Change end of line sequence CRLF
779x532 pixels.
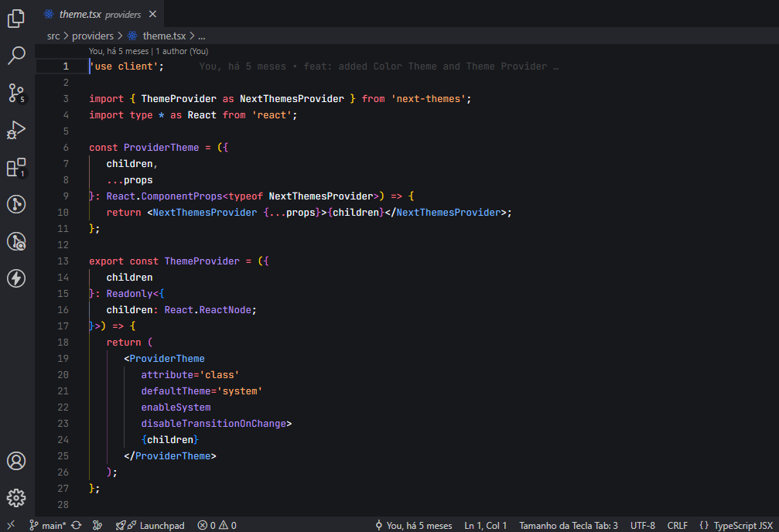[x=677, y=525]
